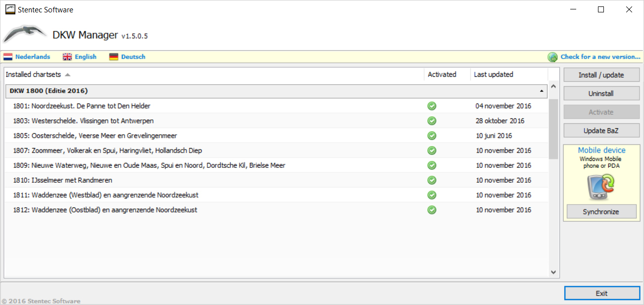This screenshot has width=644, height=305.
Task: Click date 04 november 2016
Action: click(x=503, y=106)
